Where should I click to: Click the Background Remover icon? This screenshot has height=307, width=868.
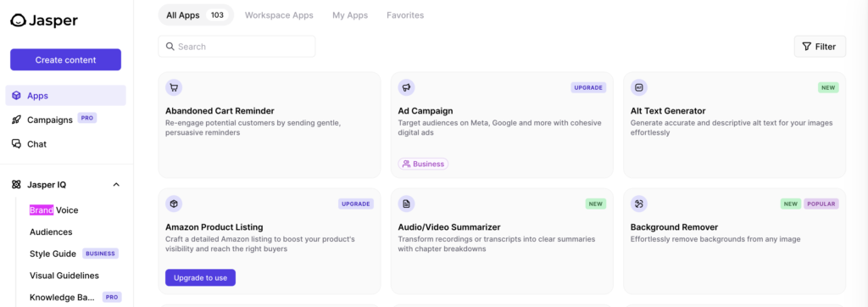coord(639,204)
